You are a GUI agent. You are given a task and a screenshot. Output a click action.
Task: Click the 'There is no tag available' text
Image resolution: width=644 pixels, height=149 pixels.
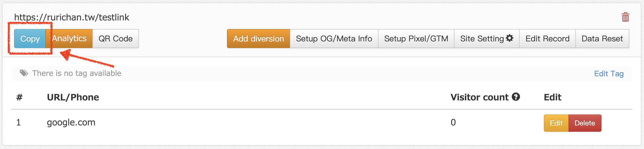[x=77, y=73]
